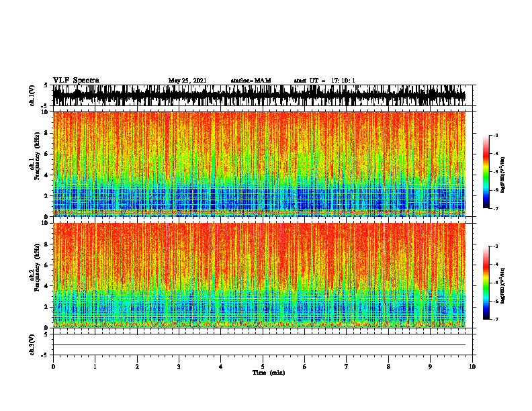This screenshot has height=411, width=532.
Task: Click the time axis end tick label "10"
Action: pyautogui.click(x=472, y=367)
